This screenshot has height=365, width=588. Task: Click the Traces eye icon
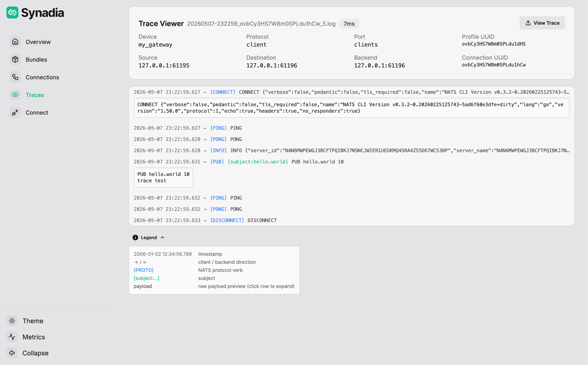pyautogui.click(x=15, y=95)
